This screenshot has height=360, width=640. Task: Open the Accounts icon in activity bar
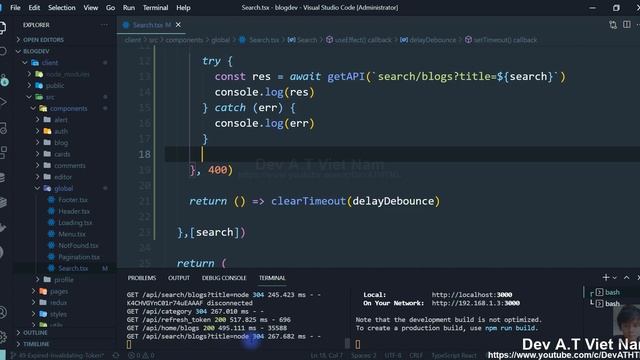(2, 313)
